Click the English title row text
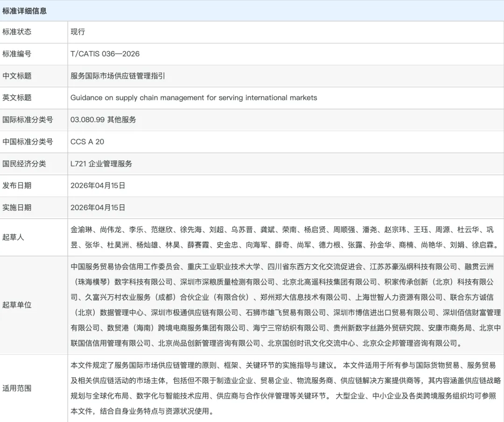 pyautogui.click(x=192, y=98)
